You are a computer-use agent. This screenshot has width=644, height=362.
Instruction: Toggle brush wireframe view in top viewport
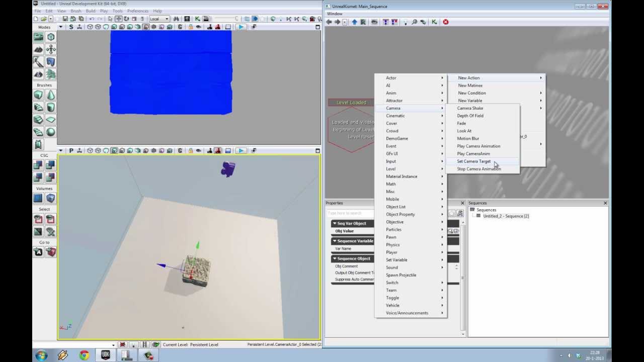[90, 27]
